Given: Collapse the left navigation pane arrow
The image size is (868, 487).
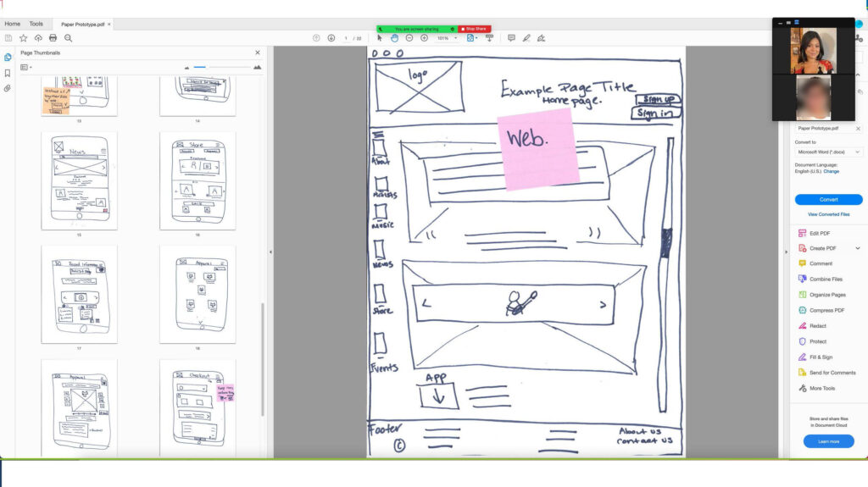Looking at the screenshot, I should (270, 252).
